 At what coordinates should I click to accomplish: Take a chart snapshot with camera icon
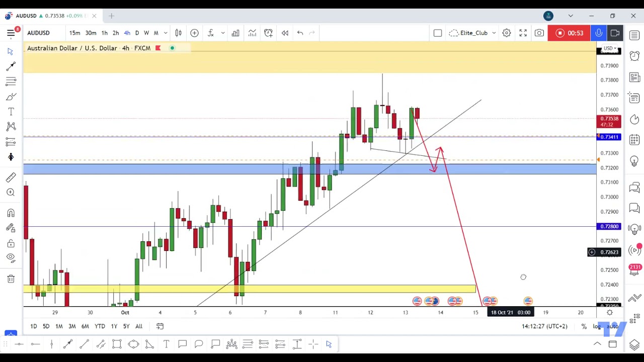click(x=539, y=33)
